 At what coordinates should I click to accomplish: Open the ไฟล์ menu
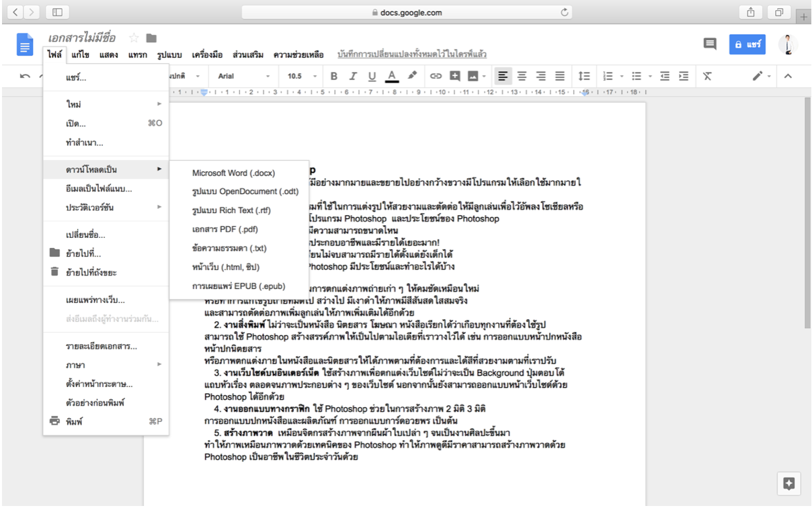(55, 54)
